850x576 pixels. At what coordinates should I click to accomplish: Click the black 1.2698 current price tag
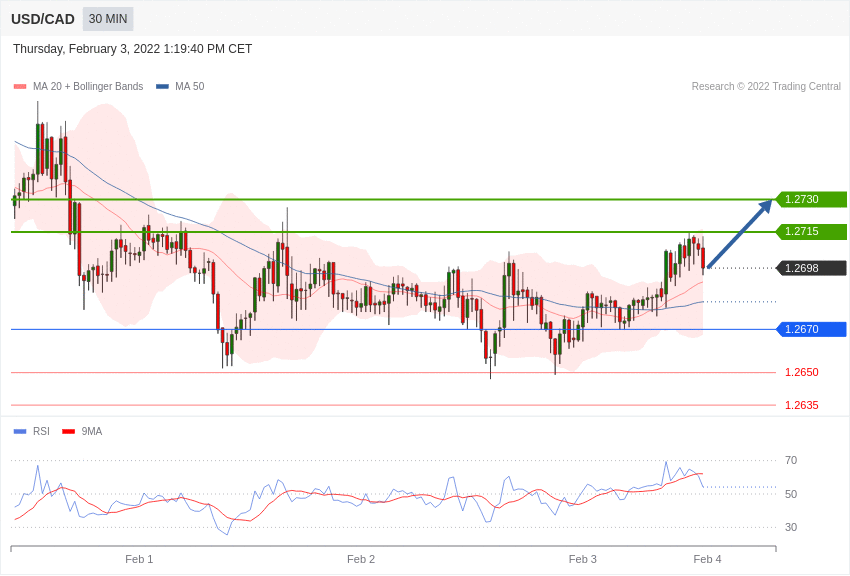pos(812,268)
